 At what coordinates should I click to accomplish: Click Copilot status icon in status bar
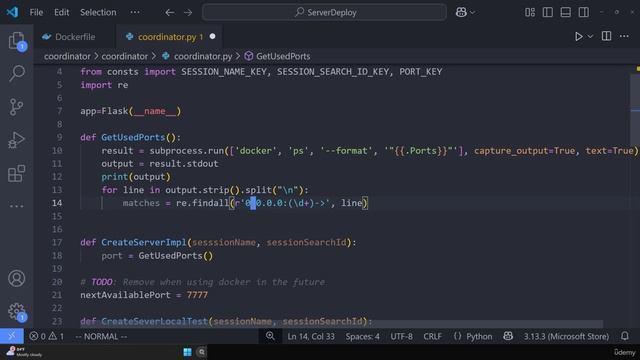(508, 336)
